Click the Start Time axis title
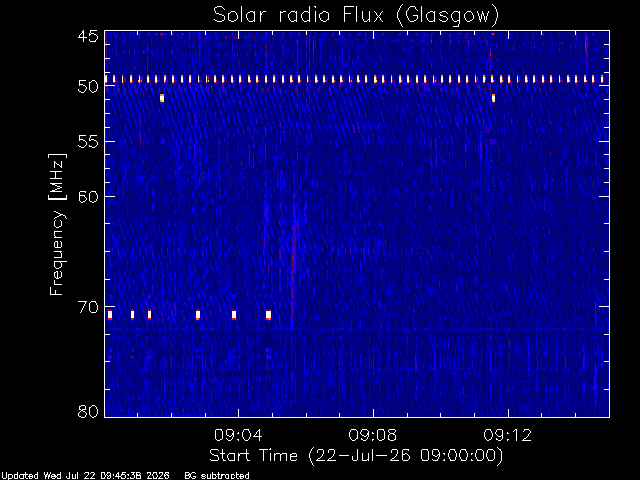Viewport: 640px width, 480px height. coord(356,456)
